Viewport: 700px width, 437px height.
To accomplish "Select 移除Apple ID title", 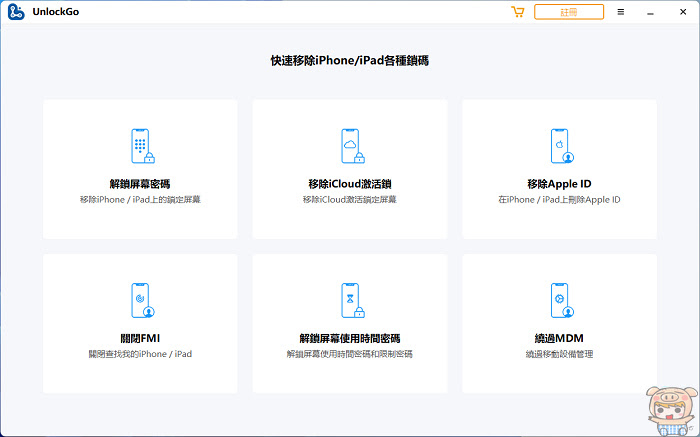I will pyautogui.click(x=559, y=184).
